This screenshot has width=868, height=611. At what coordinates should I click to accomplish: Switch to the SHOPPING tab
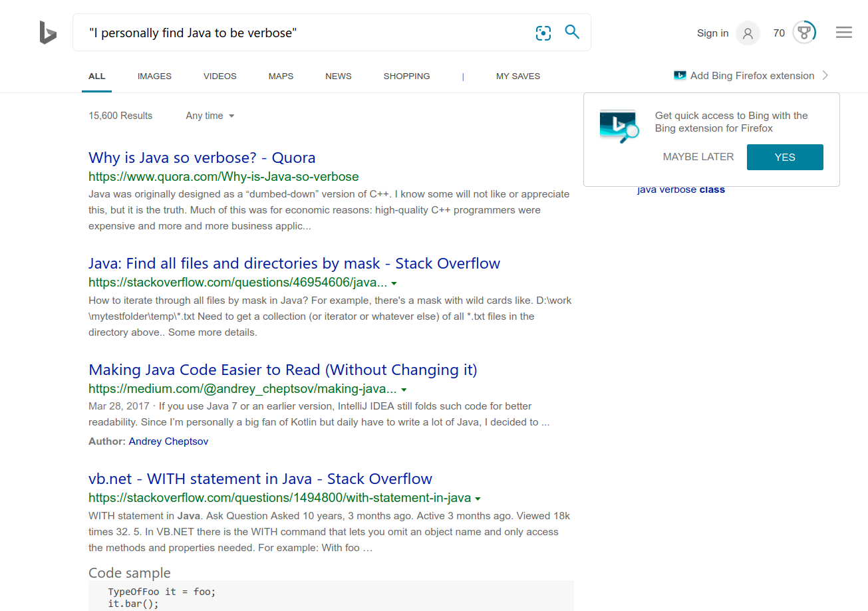click(407, 76)
